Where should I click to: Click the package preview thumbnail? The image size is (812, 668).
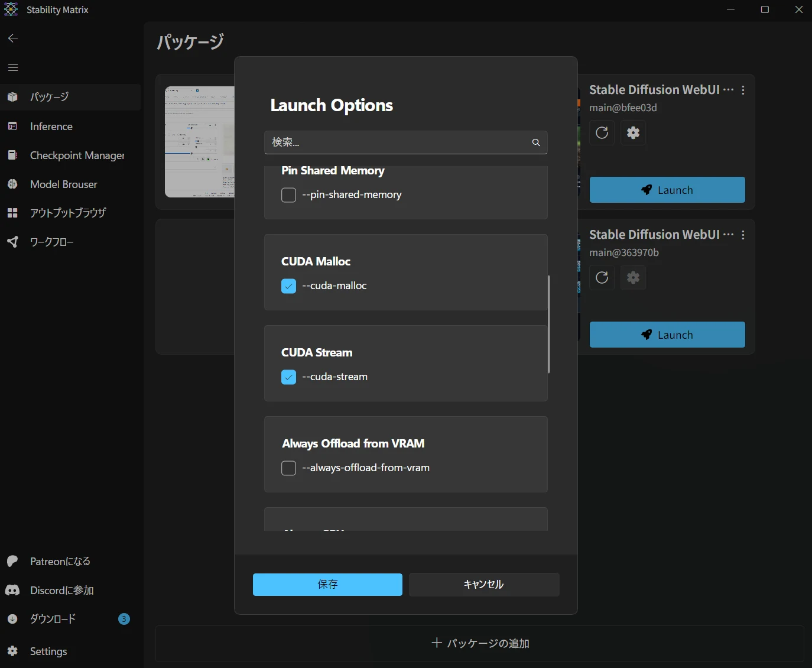click(200, 142)
